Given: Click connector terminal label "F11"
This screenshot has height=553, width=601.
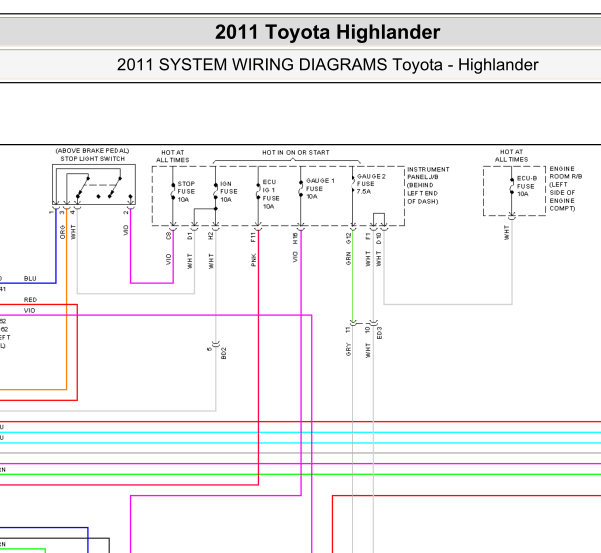Looking at the screenshot, I should [x=253, y=237].
